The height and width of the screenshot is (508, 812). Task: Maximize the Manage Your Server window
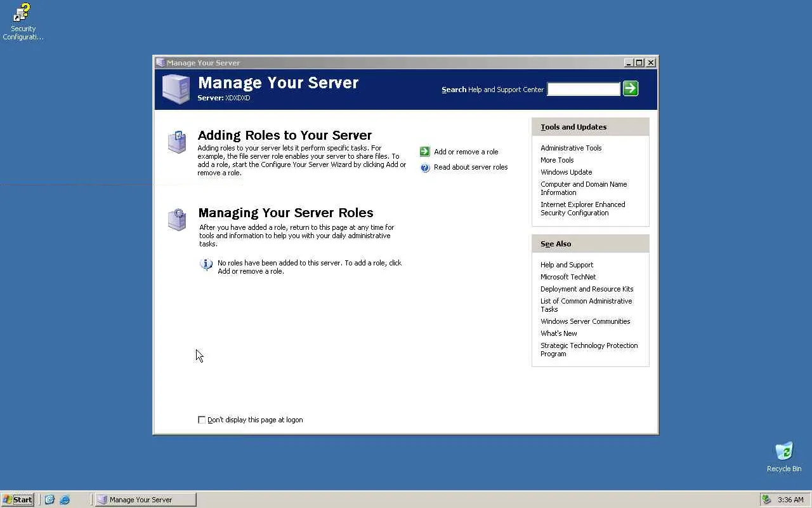tap(639, 63)
